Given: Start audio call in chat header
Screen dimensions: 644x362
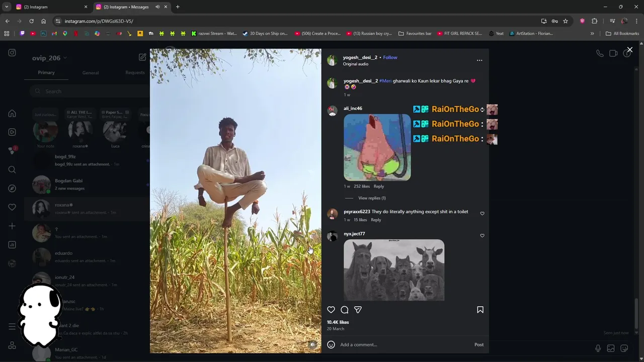Looking at the screenshot, I should pos(600,53).
